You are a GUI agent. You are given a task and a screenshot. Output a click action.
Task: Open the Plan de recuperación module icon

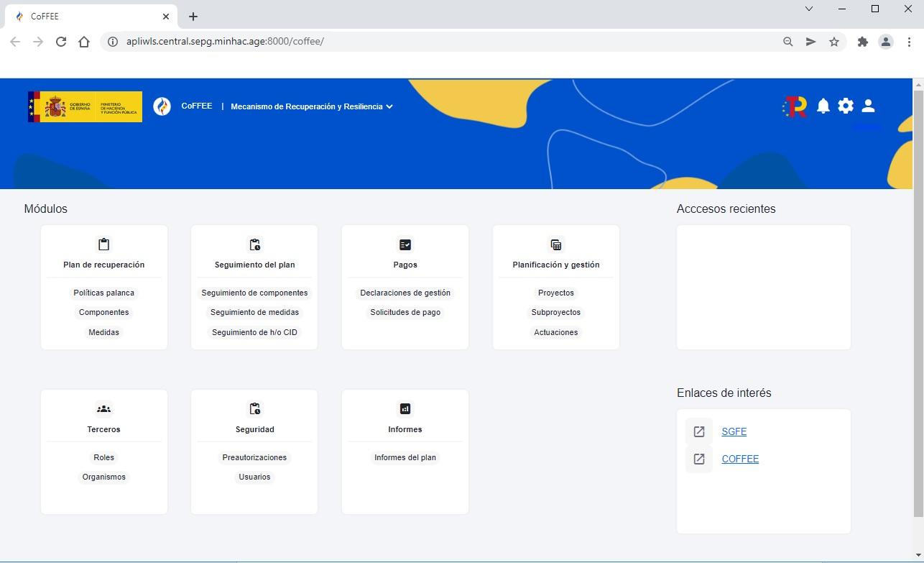coord(103,244)
